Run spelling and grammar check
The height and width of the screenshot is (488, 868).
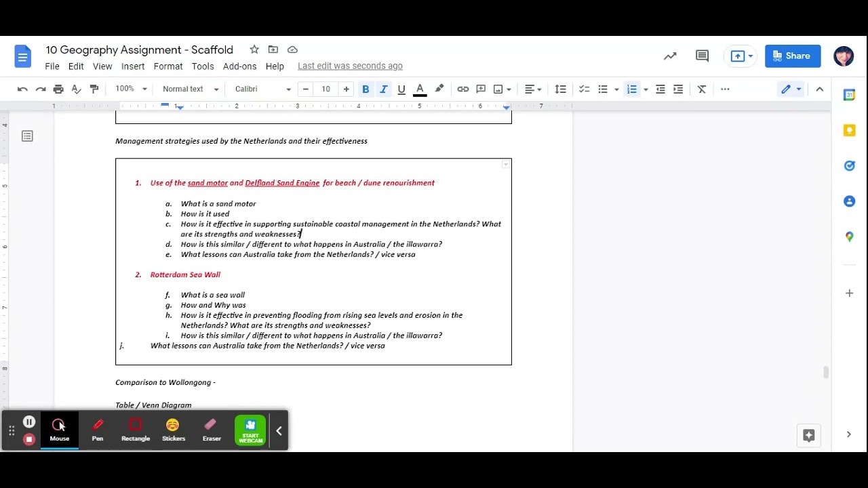(x=76, y=89)
